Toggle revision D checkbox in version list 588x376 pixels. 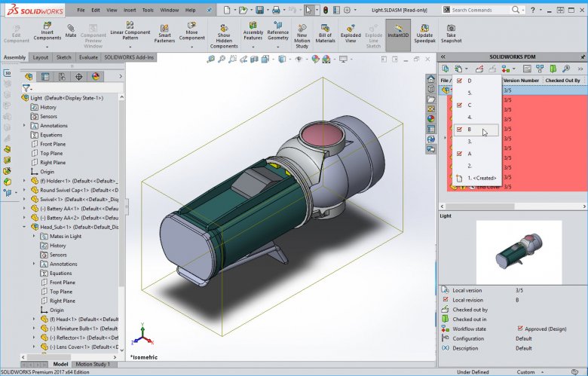click(x=459, y=81)
